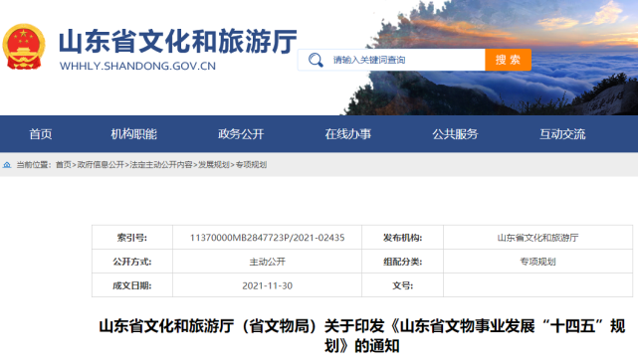Click the WHHLY.SHANDONG.GOV.CN site address text
This screenshot has height=364, width=638.
(x=137, y=66)
